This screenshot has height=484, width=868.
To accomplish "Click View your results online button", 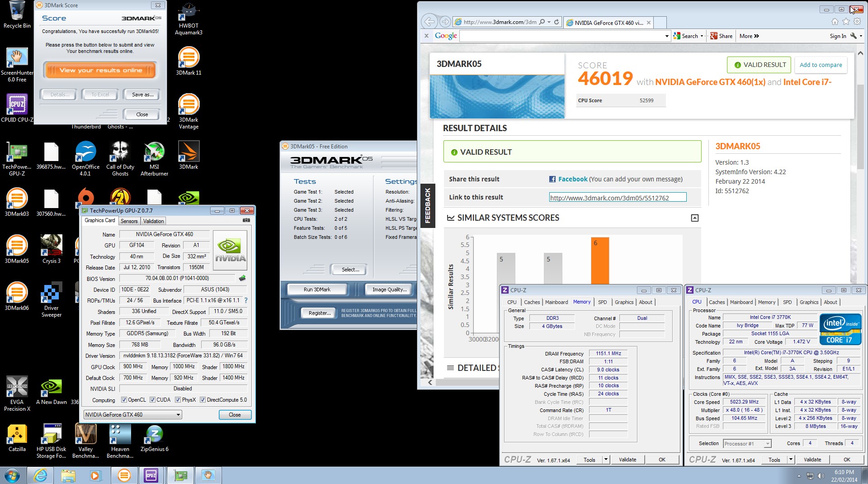I will 100,70.
